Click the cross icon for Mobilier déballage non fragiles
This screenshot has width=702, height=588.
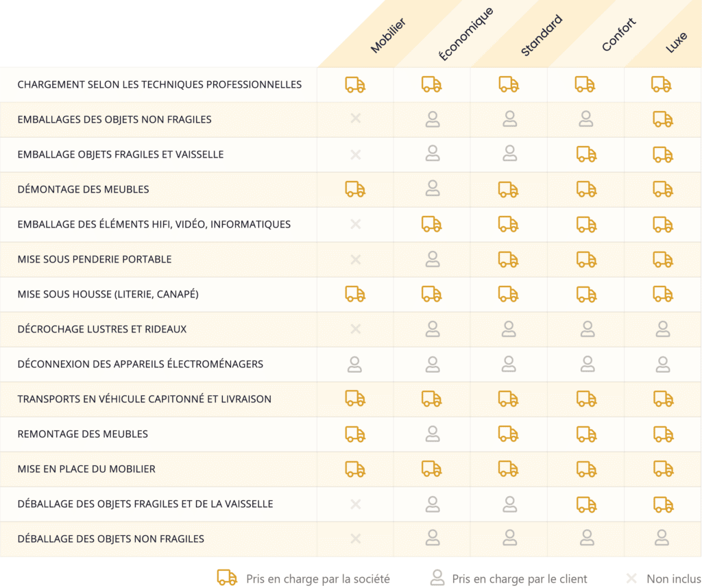(x=356, y=539)
